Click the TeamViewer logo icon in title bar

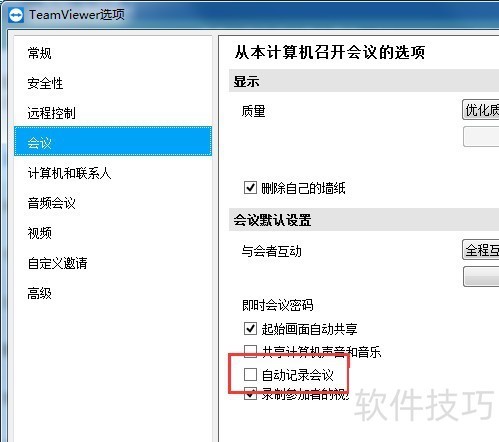coord(16,15)
